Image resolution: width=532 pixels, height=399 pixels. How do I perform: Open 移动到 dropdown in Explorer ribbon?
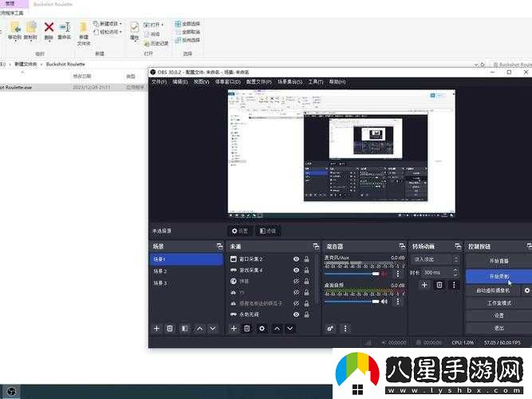[x=15, y=31]
